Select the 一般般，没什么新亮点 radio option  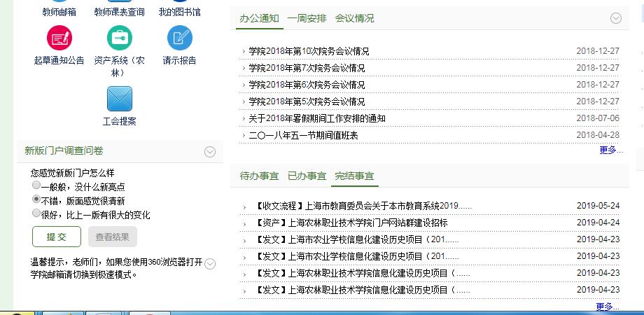36,185
